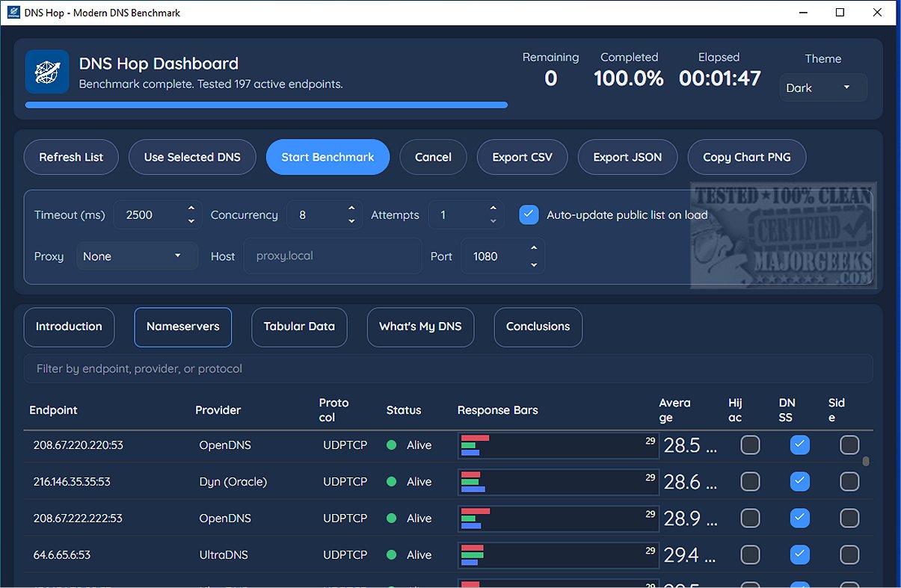Disable Auto-update public list on load
Screen dimensions: 901x588
[x=529, y=215]
